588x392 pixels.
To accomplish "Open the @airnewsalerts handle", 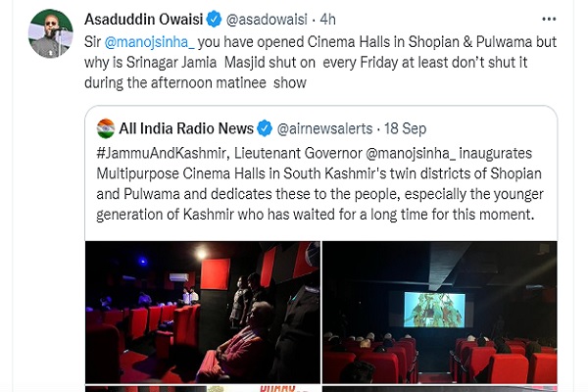I will pyautogui.click(x=324, y=129).
